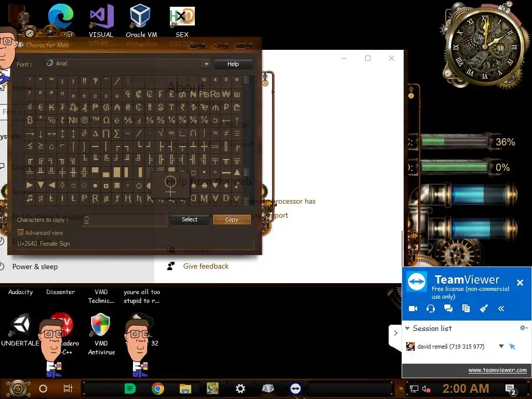Click david remeš's avatar in session list
532x399 pixels.
pyautogui.click(x=410, y=347)
